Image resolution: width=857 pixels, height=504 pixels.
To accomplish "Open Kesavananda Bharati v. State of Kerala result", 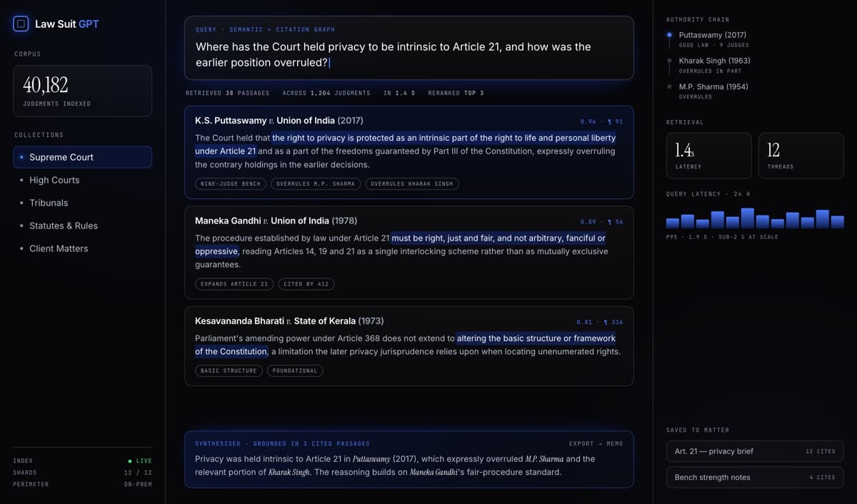I will 409,346.
